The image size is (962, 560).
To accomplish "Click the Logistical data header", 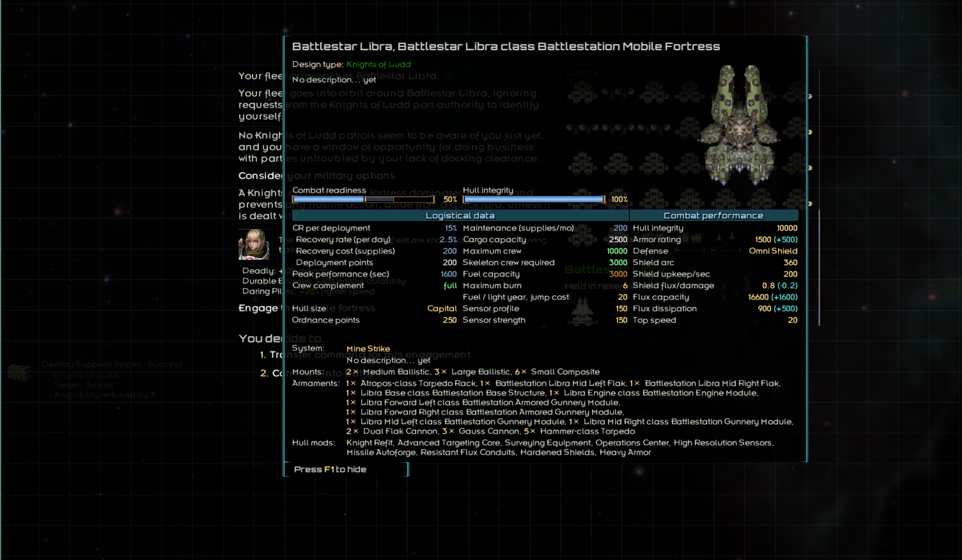I will [460, 216].
